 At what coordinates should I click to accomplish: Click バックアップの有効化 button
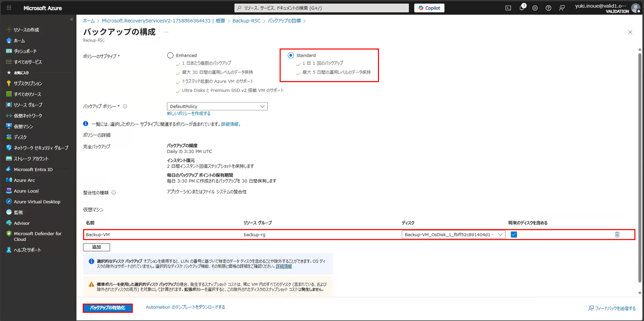pos(108,308)
